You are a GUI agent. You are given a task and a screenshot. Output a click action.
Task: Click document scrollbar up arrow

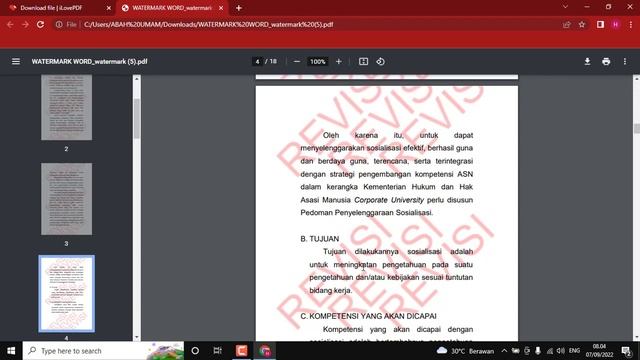(x=636, y=78)
